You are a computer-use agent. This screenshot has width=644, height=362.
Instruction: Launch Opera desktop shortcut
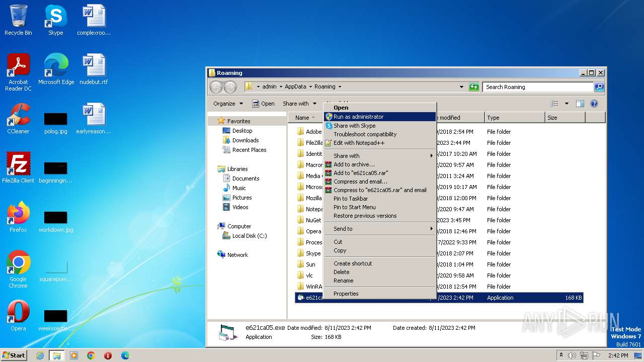coord(18,316)
